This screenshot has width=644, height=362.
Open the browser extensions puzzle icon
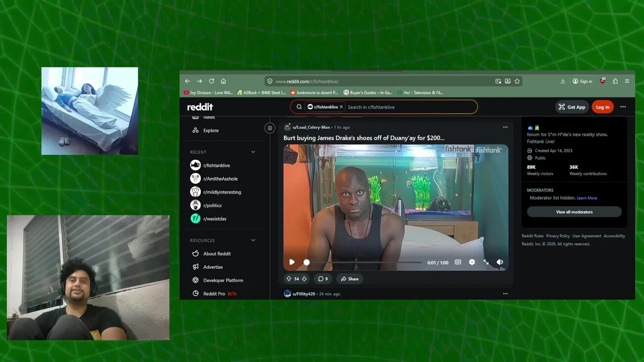pyautogui.click(x=615, y=81)
